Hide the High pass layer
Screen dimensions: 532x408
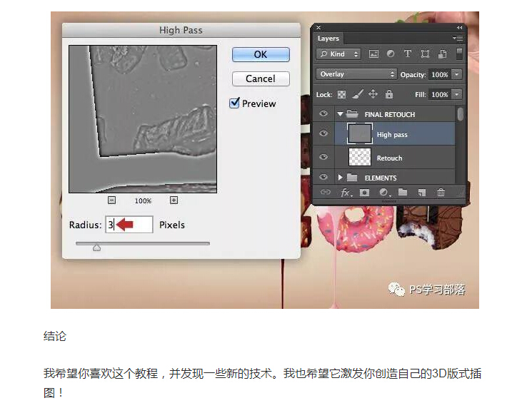(x=323, y=133)
